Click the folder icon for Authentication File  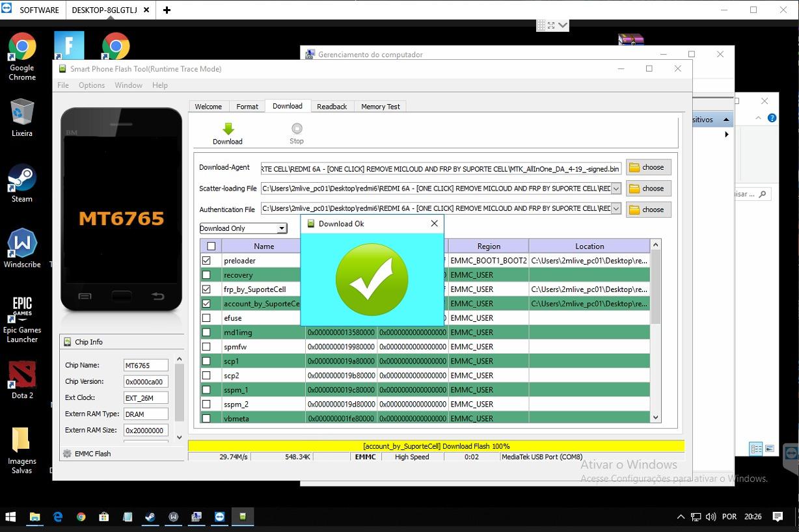coord(634,209)
